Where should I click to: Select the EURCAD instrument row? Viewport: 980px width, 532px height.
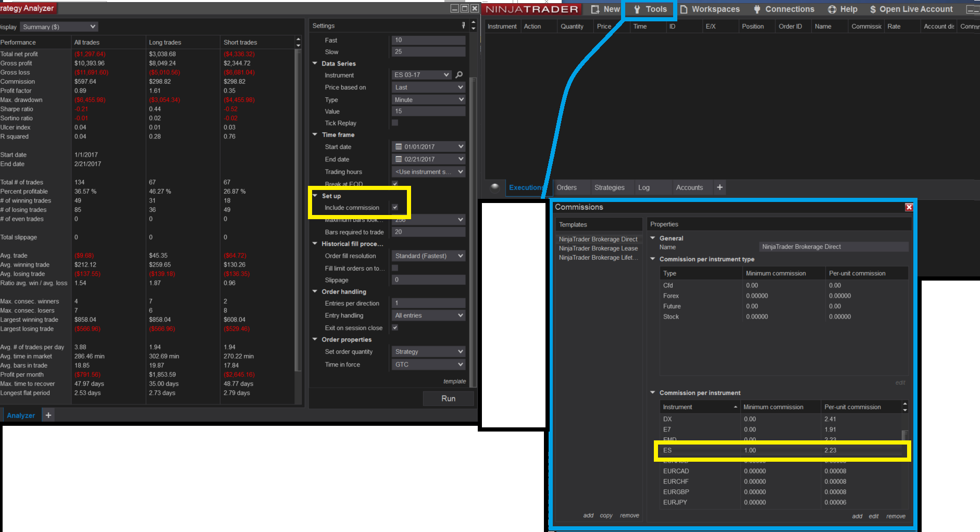pyautogui.click(x=781, y=471)
